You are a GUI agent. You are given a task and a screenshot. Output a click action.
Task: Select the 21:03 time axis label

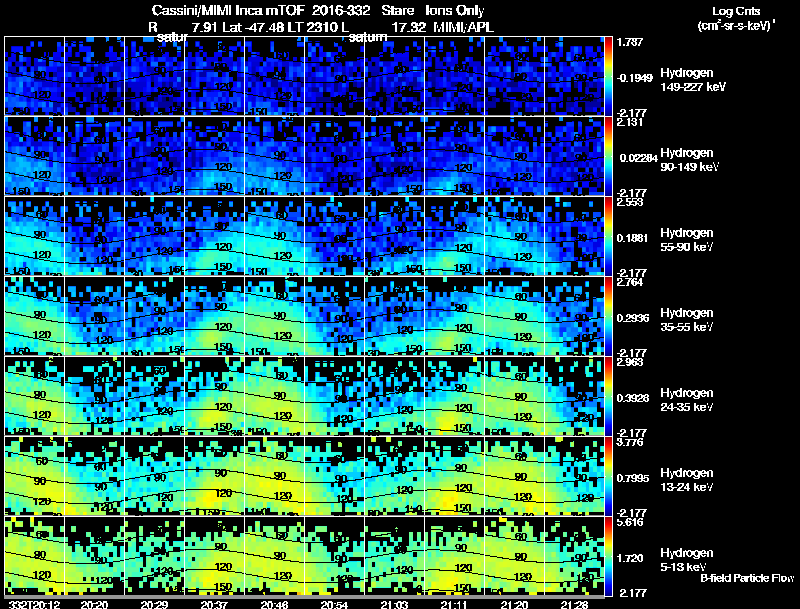pyautogui.click(x=394, y=604)
